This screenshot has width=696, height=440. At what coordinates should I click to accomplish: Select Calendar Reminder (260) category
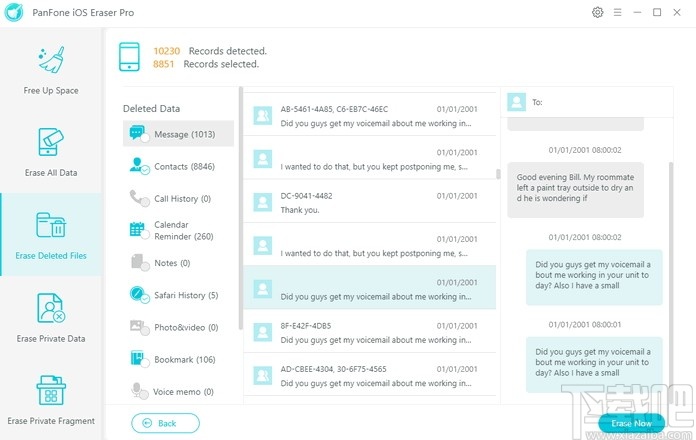click(x=178, y=230)
